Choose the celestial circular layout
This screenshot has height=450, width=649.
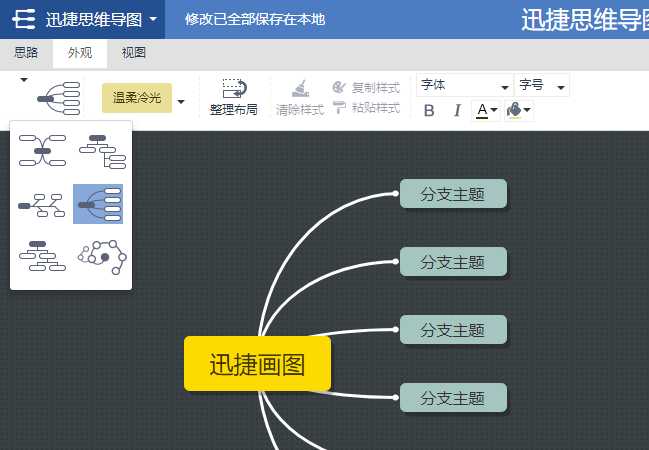[x=102, y=257]
